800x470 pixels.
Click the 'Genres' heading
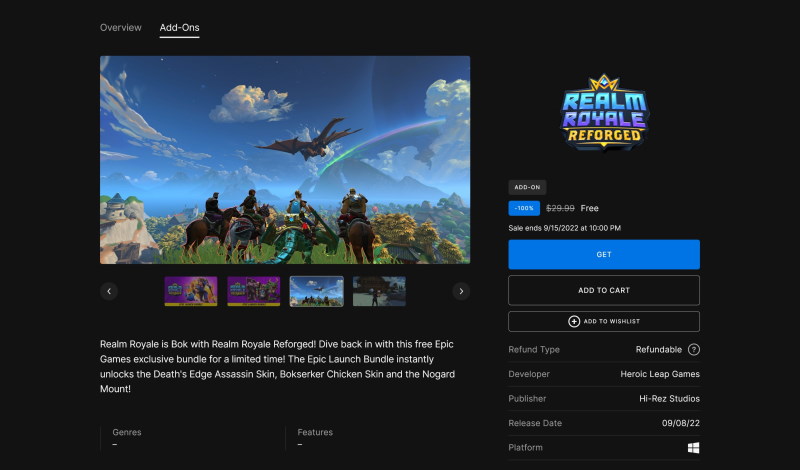tap(127, 432)
